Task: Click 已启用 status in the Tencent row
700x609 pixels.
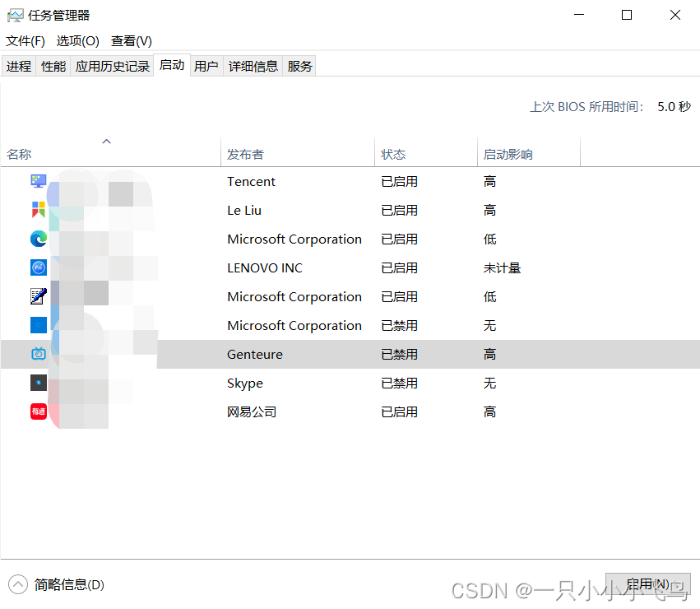Action: coord(399,181)
